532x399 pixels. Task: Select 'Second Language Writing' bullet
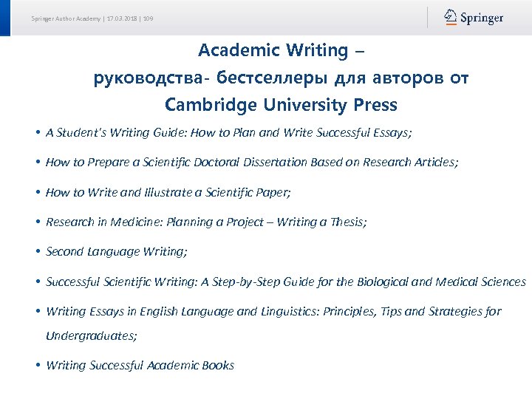click(117, 252)
